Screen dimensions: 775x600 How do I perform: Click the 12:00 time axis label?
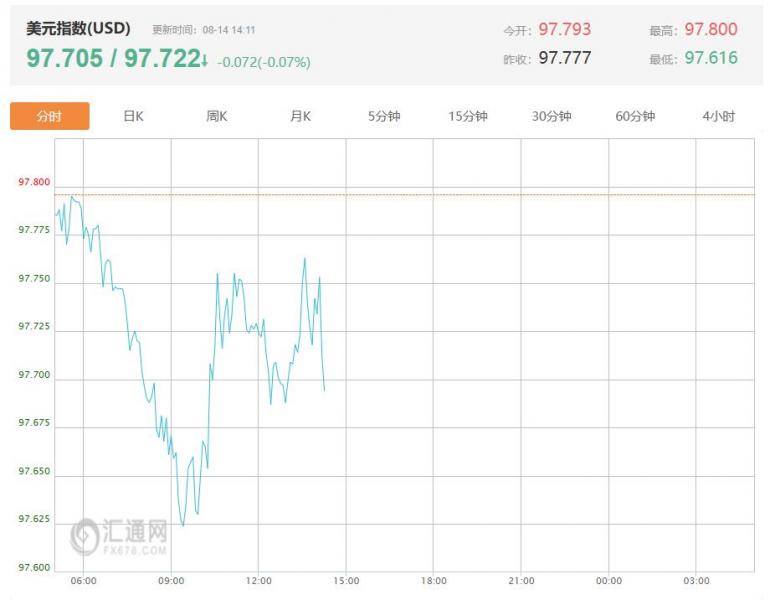(258, 581)
